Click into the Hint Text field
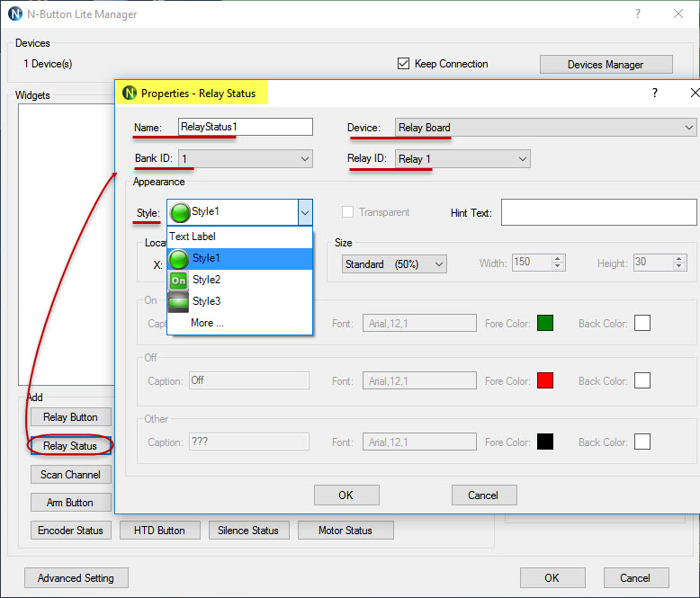700x598 pixels. [x=598, y=212]
